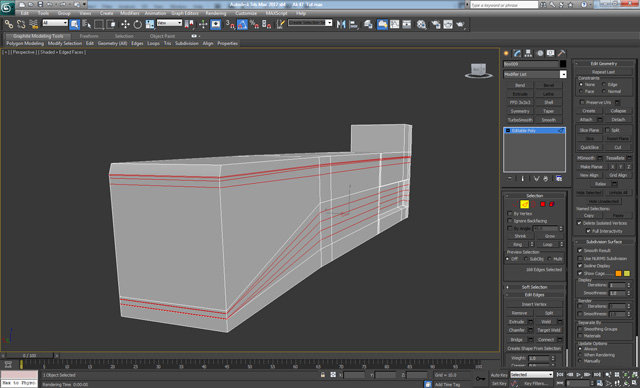640x388 pixels.
Task: Click the Chamfer button
Action: click(x=516, y=330)
